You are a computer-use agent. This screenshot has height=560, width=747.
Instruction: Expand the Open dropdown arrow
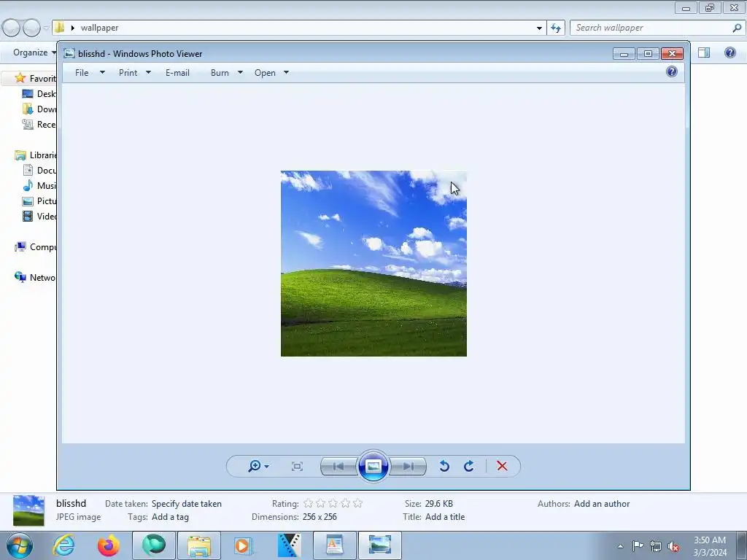coord(286,72)
